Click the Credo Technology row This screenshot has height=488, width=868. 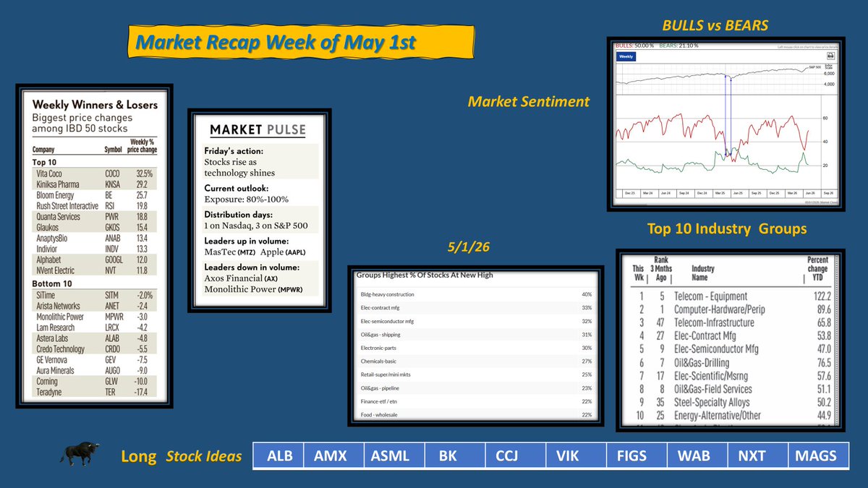pyautogui.click(x=93, y=349)
